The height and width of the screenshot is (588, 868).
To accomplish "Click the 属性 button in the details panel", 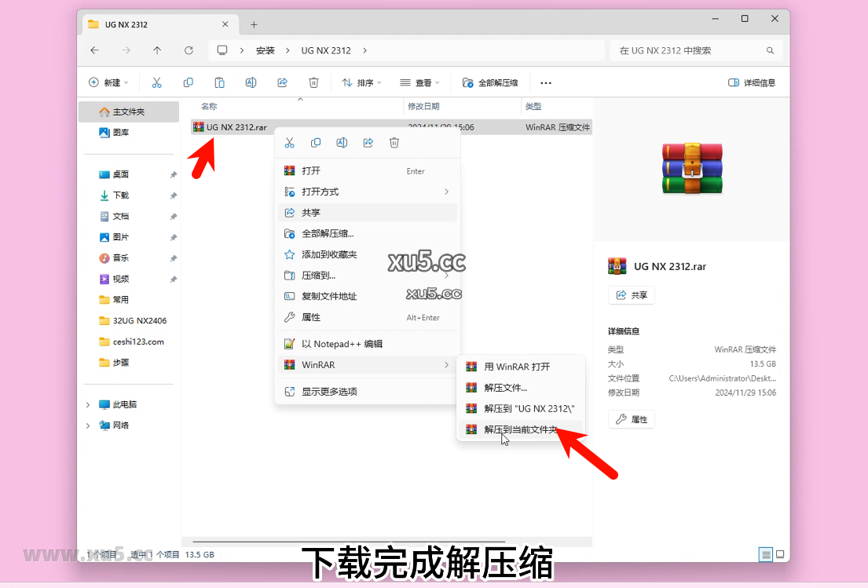I will (x=631, y=419).
